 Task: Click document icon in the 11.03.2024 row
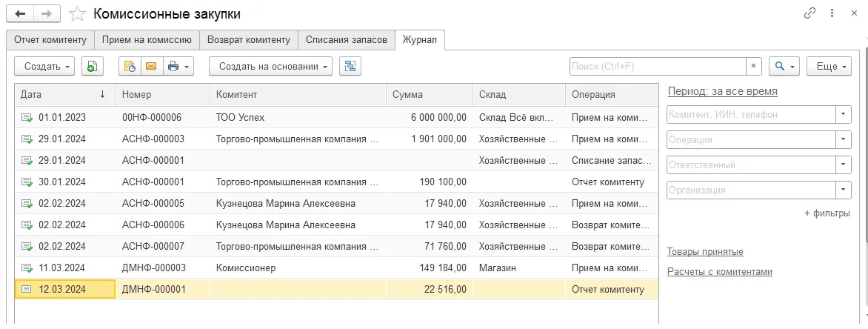27,268
